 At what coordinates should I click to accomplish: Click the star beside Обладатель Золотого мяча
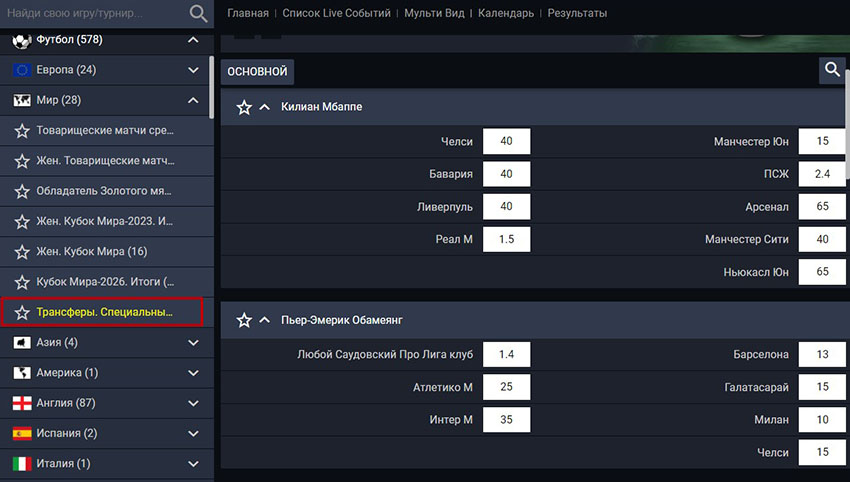click(x=21, y=191)
